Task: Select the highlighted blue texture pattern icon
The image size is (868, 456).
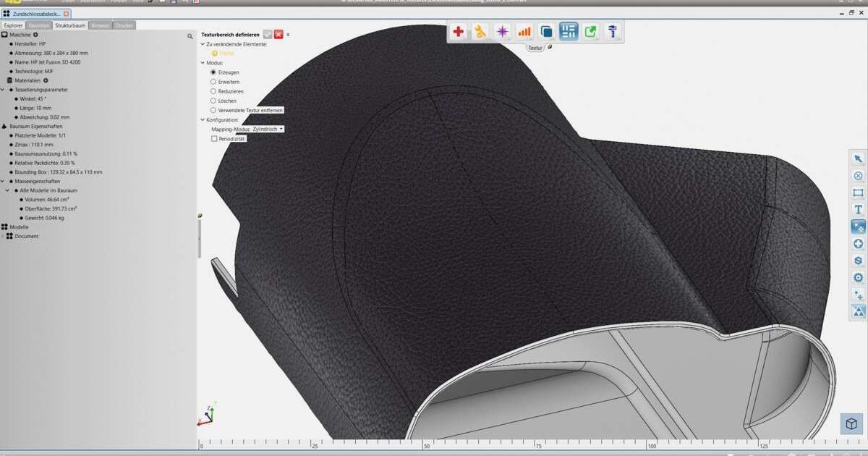Action: 569,31
